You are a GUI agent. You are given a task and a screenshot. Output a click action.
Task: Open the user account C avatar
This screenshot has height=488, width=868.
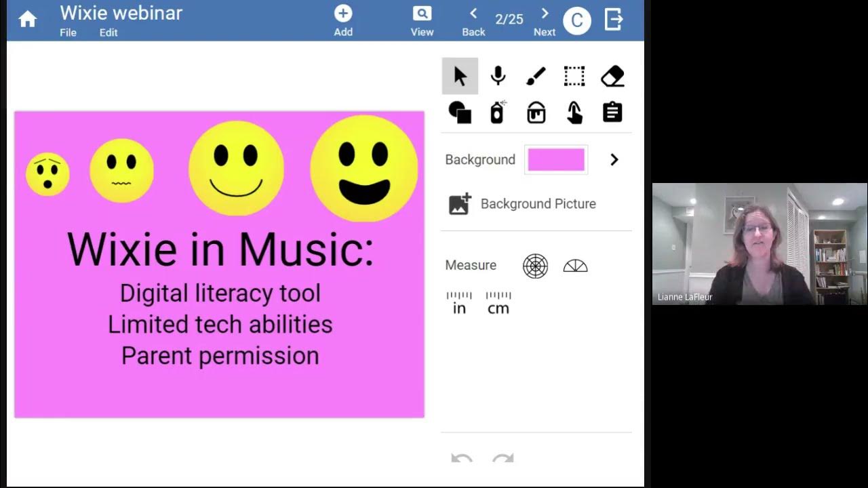pyautogui.click(x=577, y=20)
